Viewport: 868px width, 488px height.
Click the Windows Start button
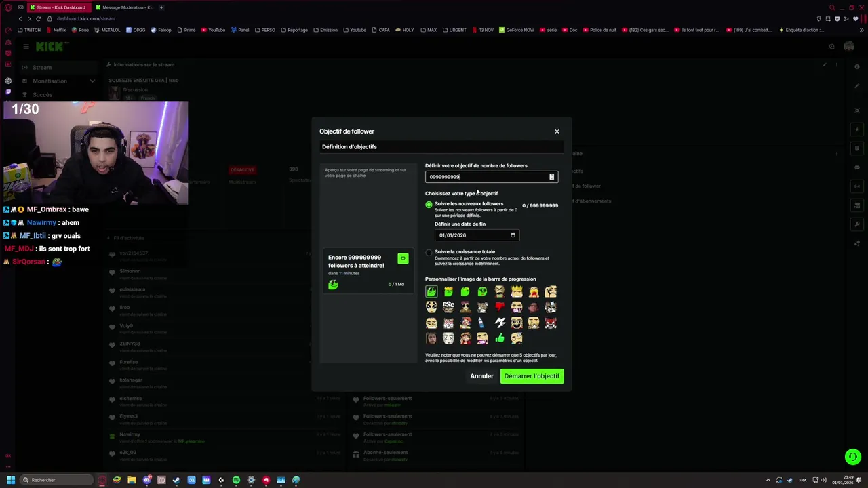tap(10, 480)
